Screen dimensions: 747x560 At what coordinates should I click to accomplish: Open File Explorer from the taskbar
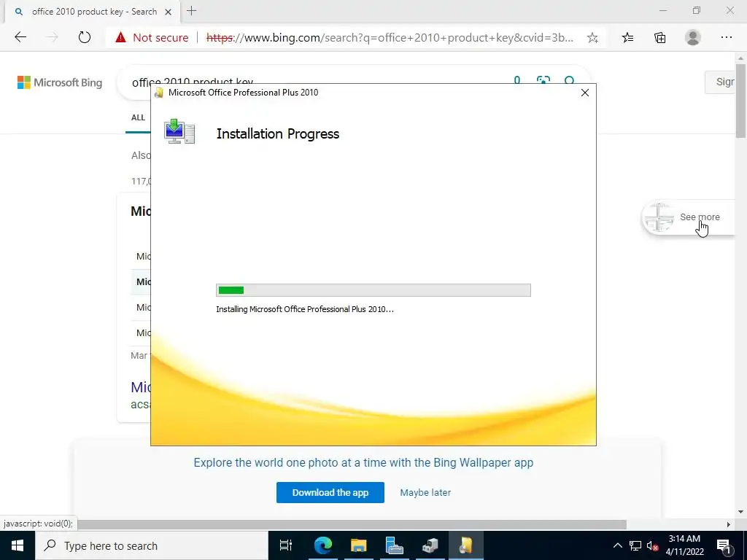click(358, 545)
